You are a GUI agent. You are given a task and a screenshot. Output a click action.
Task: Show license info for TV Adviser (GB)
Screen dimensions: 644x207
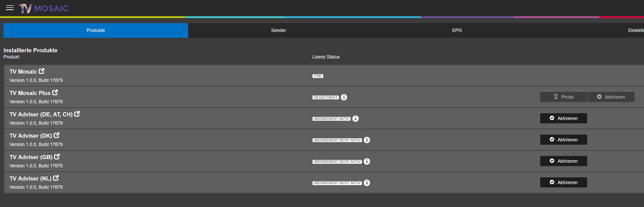click(367, 161)
